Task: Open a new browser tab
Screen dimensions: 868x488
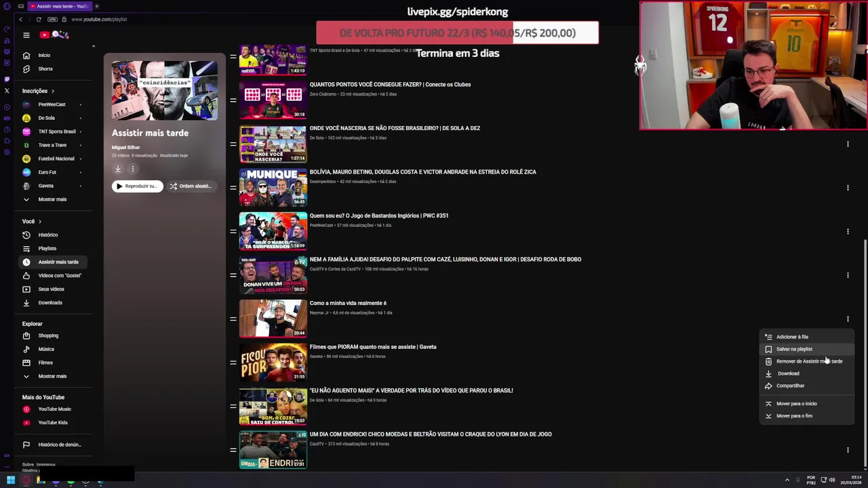Action: coord(96,6)
